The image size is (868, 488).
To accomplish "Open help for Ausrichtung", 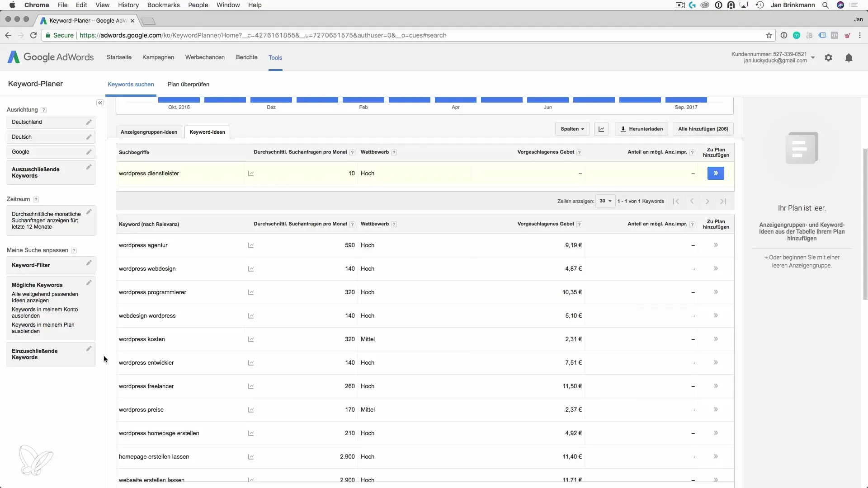I will [43, 110].
